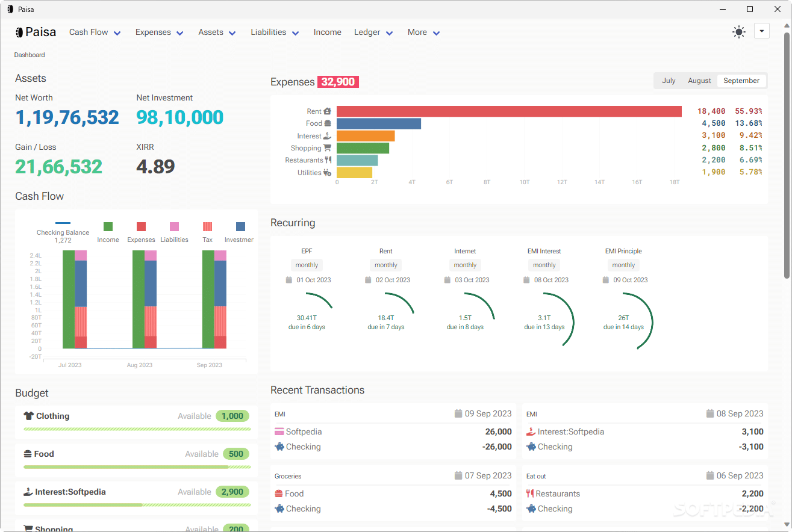Click the Dashboard breadcrumb
This screenshot has height=532, width=792.
(x=30, y=55)
